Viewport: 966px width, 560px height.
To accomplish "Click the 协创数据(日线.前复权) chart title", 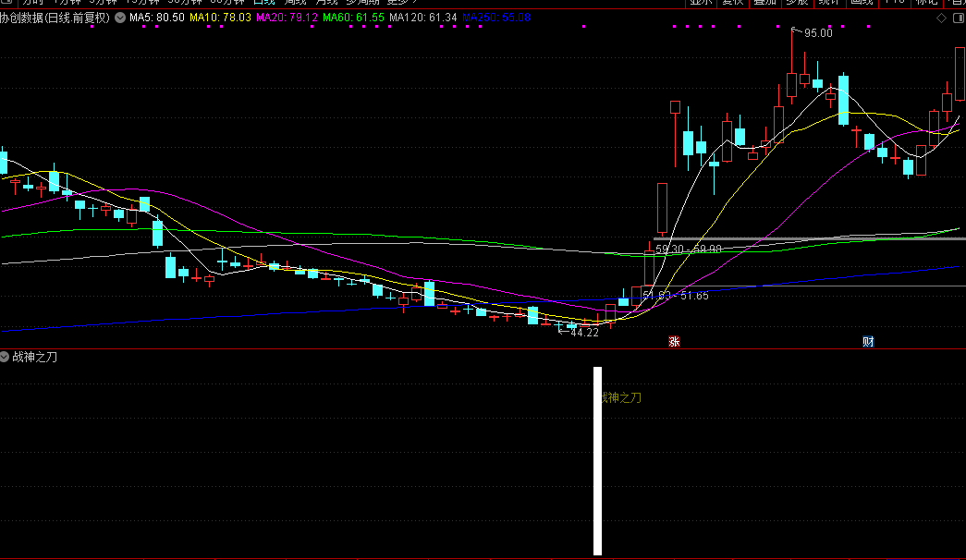I will [x=55, y=18].
